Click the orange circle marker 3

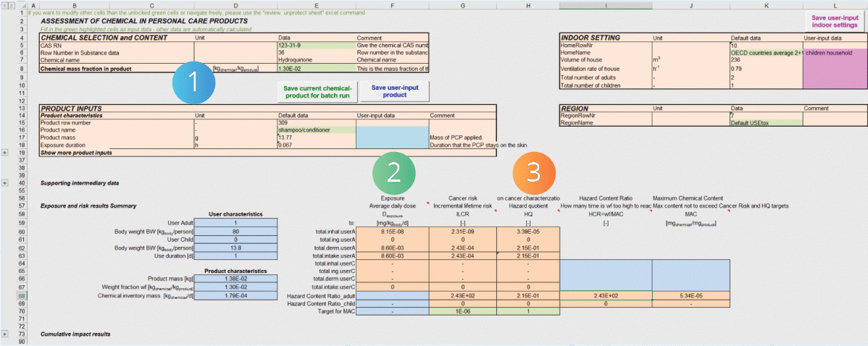coord(533,172)
